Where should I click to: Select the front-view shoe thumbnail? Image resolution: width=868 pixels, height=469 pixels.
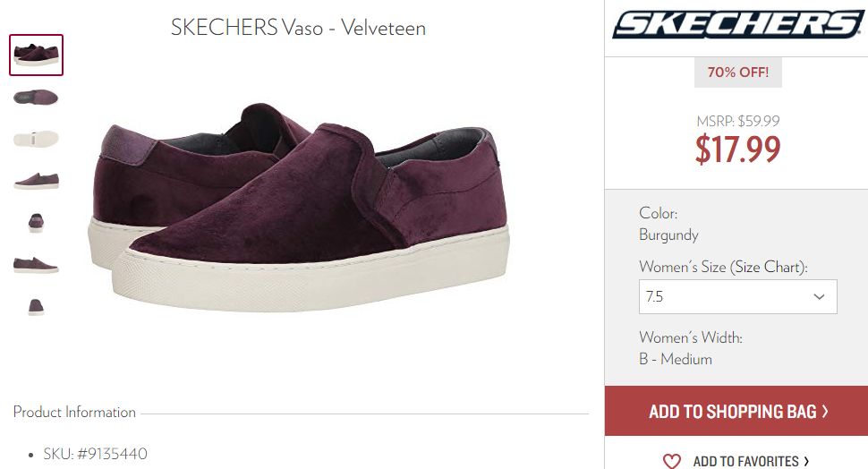point(36,223)
